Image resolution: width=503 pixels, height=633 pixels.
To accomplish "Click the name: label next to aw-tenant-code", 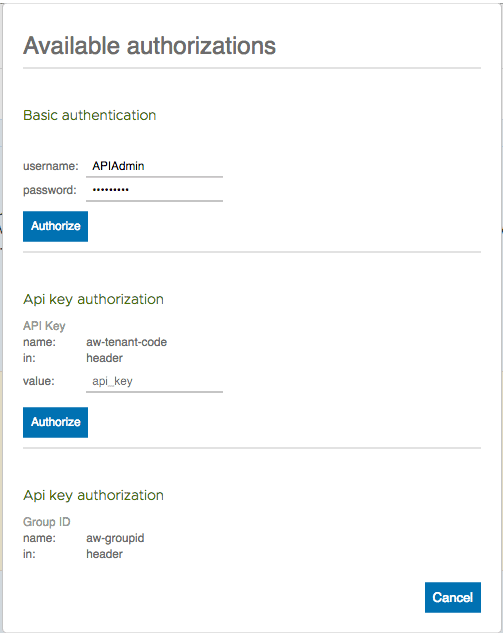I will tap(39, 342).
